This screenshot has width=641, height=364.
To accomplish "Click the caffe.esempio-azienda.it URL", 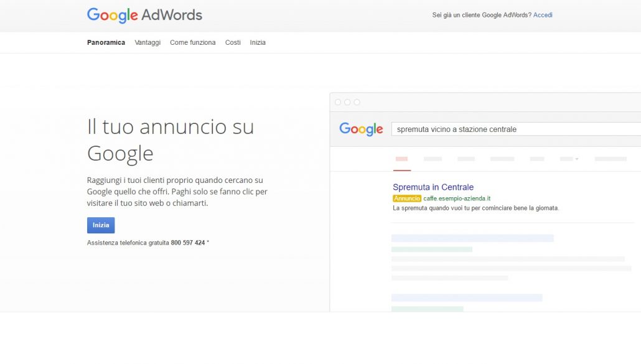I will click(457, 198).
